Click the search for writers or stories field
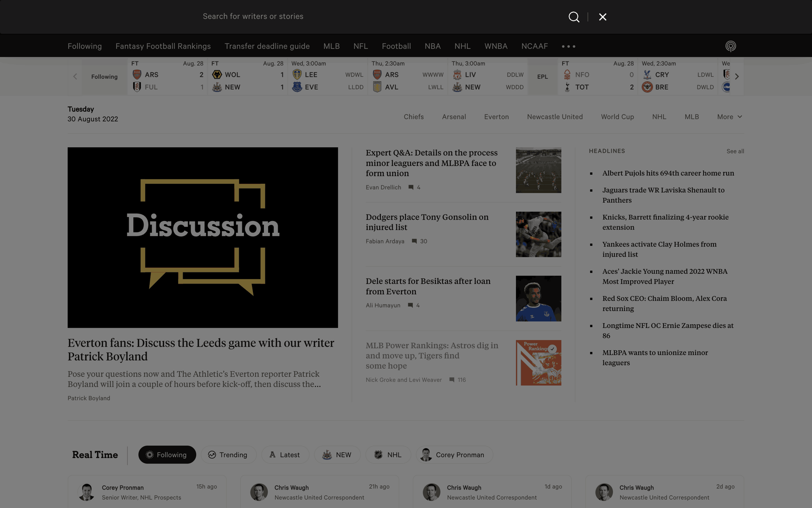 381,17
